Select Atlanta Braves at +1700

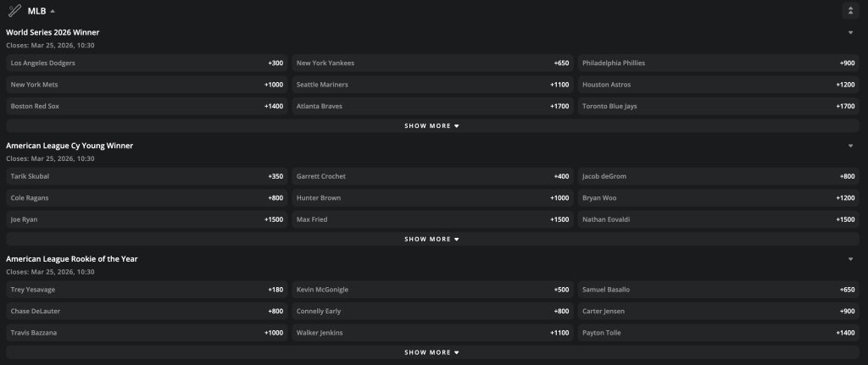[432, 106]
